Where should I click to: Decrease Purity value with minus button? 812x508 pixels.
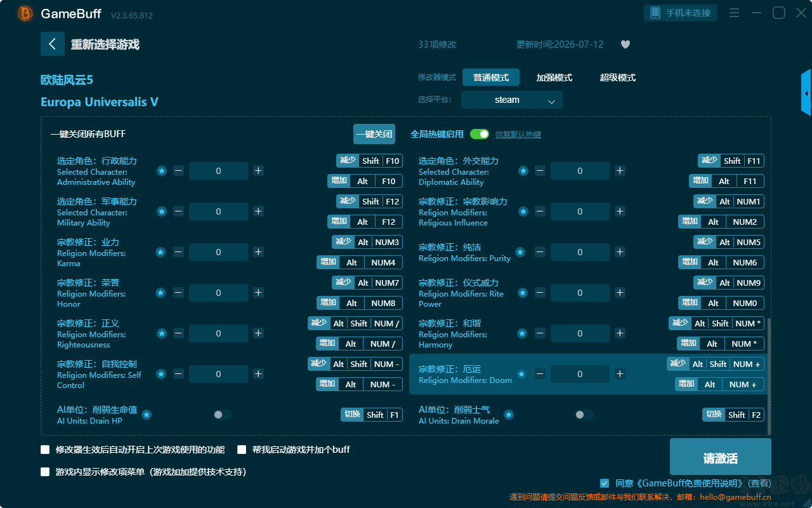[x=540, y=252]
